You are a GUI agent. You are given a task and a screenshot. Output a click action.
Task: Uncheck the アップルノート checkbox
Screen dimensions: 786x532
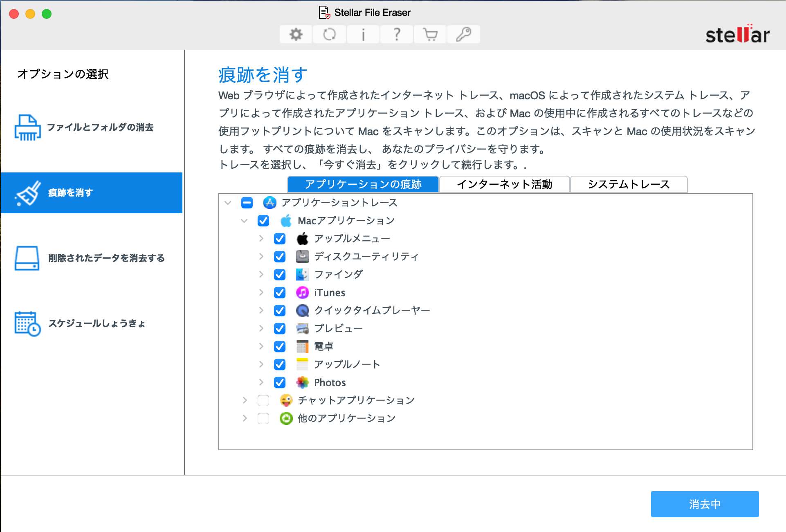(280, 364)
